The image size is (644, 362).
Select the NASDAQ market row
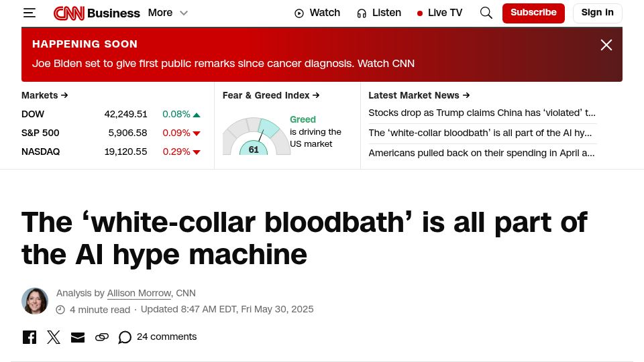tap(111, 152)
